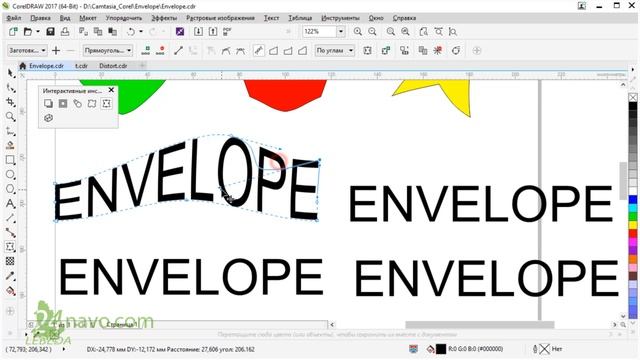Toggle Straight Line envelope mode
640x360 pixels.
point(273,51)
